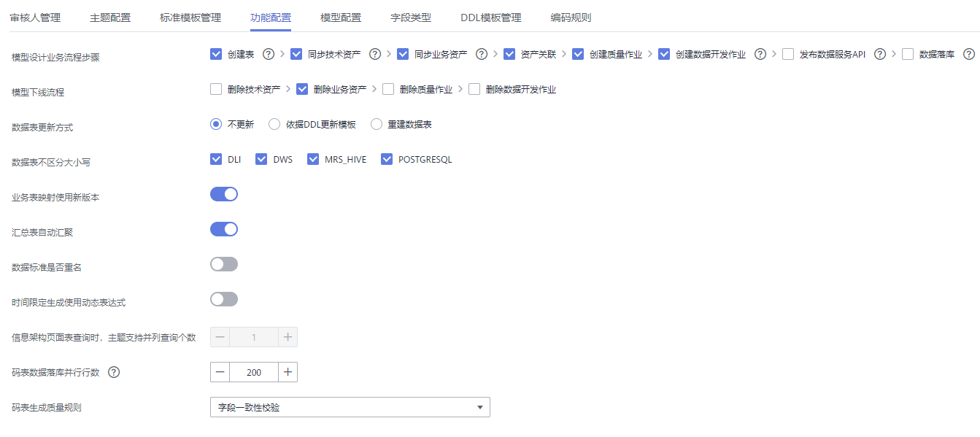Uncheck the 资产关联 checkbox

point(509,54)
